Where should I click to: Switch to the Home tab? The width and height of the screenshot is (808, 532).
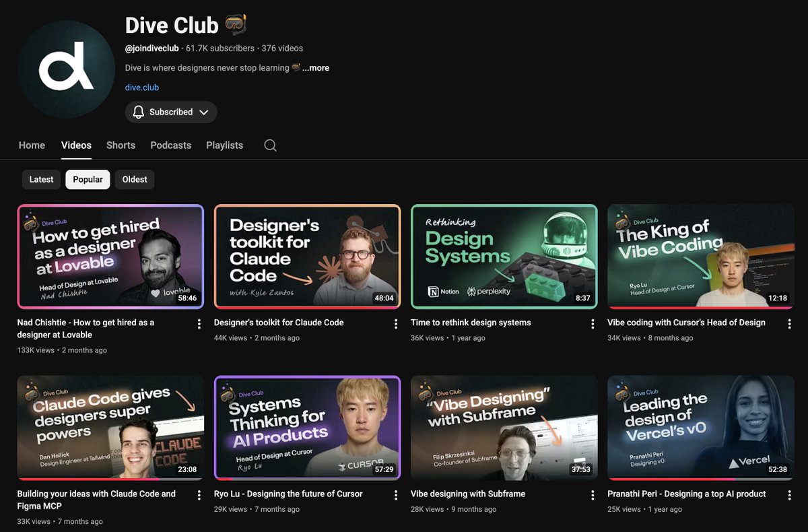coord(32,145)
